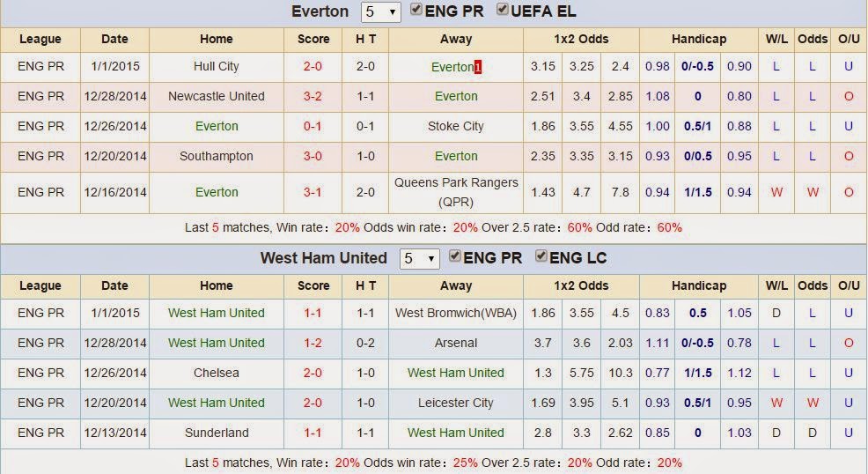
Task: Click the red card icon beside Everton
Action: pyautogui.click(x=478, y=67)
